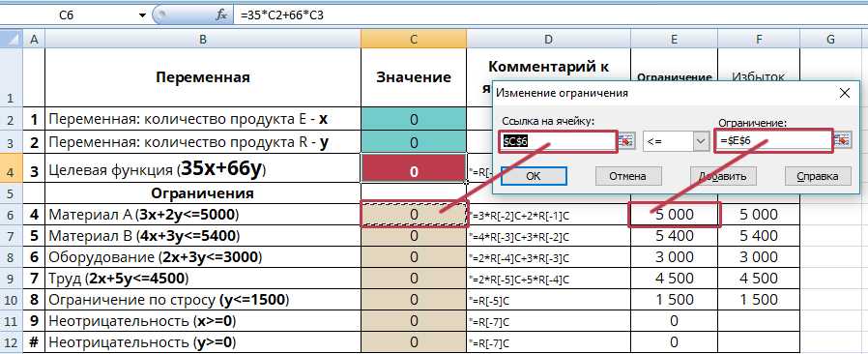Screen dimensions: 868x354
Task: Click the Значение header cell
Action: click(414, 77)
